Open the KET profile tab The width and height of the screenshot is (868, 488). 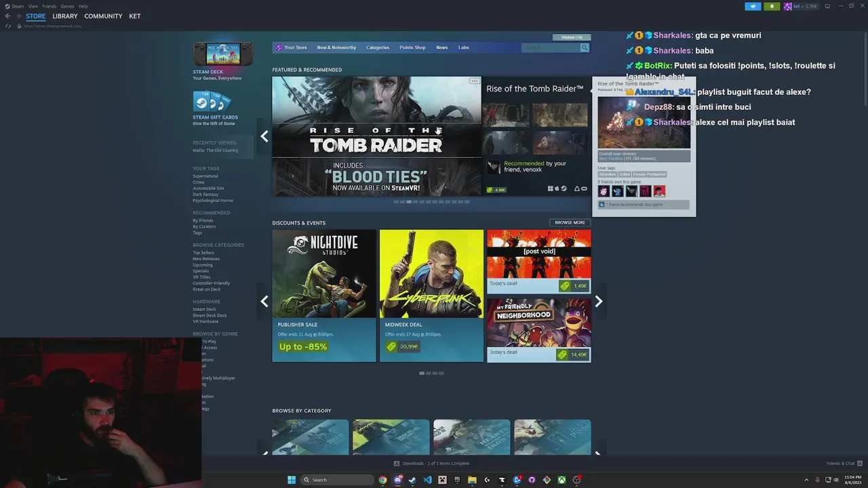[135, 16]
